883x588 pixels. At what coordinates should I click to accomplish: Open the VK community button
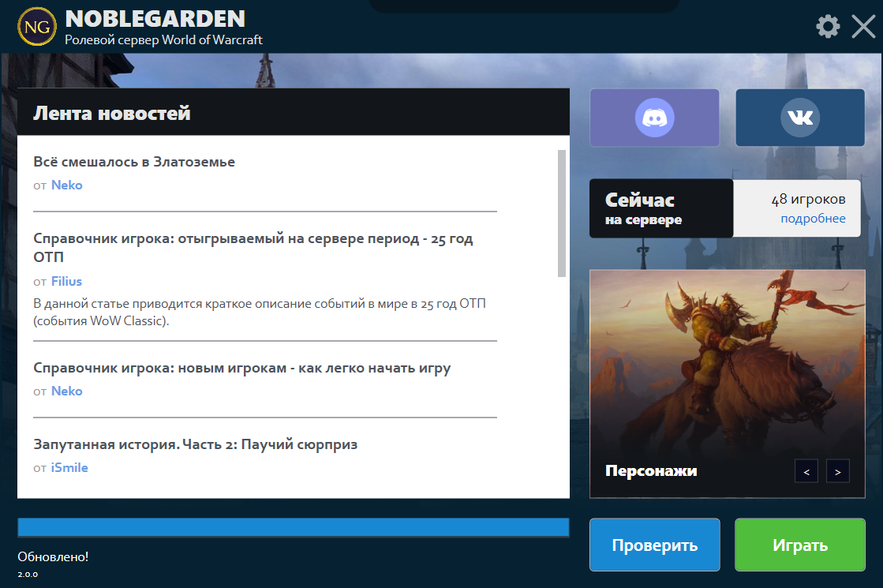[x=799, y=117]
